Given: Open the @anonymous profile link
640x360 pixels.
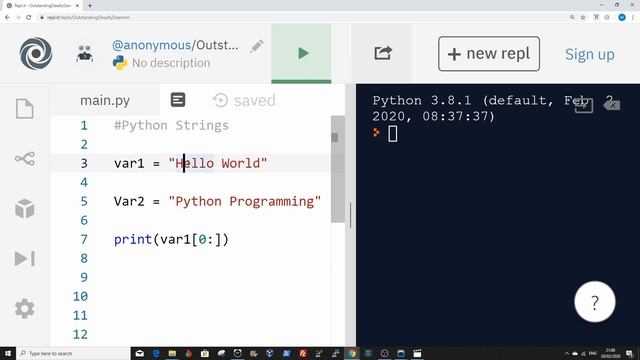Looking at the screenshot, I should [x=152, y=45].
